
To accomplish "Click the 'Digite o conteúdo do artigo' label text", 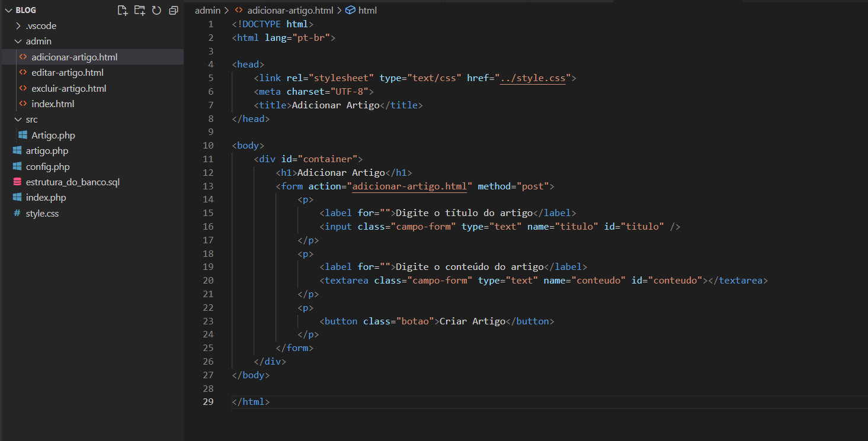I will [x=470, y=267].
